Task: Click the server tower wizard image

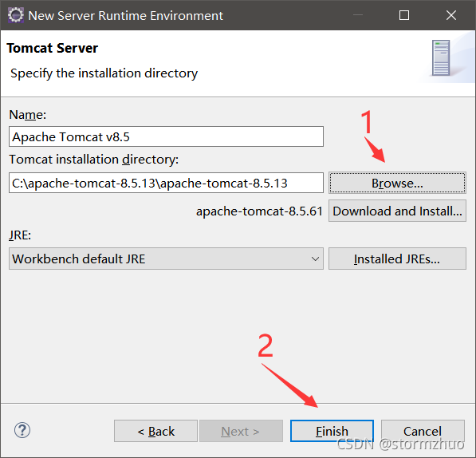Action: (x=441, y=57)
